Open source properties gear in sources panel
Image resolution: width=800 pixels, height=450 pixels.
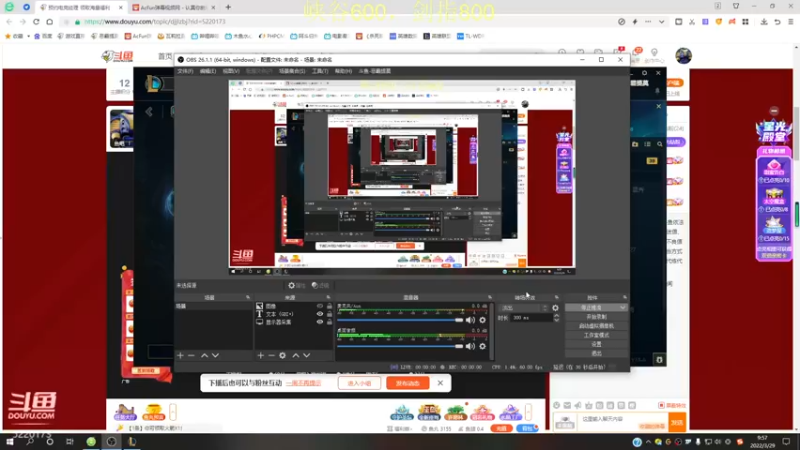click(x=283, y=355)
